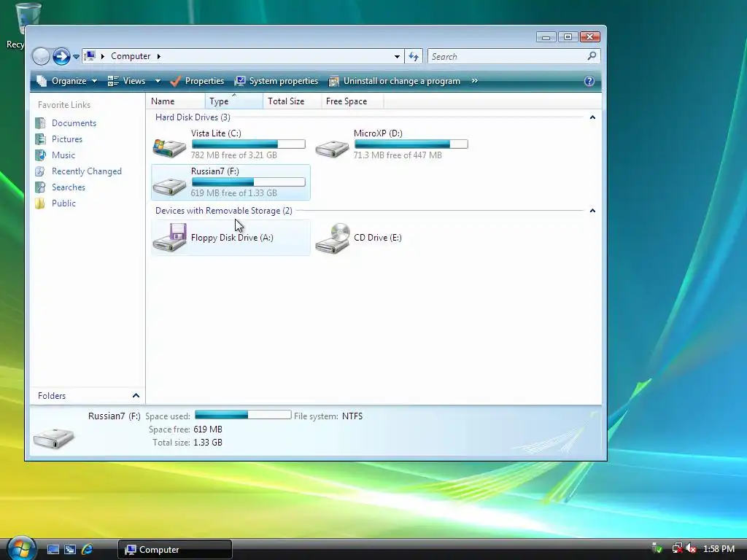Viewport: 747px width, 560px height.
Task: Open the address bar history dropdown
Action: click(x=397, y=57)
